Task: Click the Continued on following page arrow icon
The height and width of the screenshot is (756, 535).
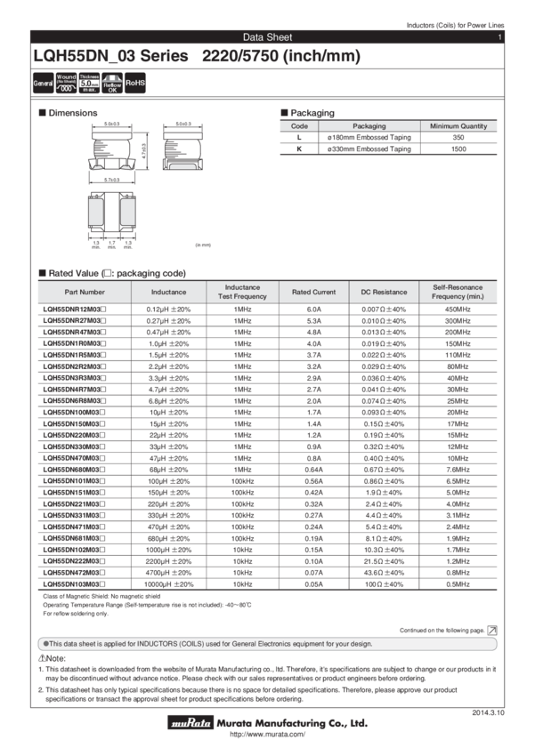Action: pyautogui.click(x=492, y=631)
